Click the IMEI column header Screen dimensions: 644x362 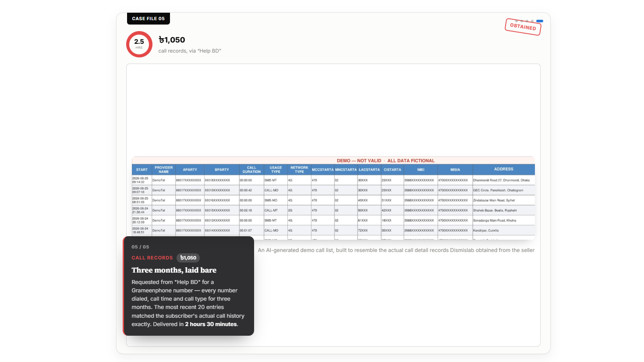click(421, 170)
